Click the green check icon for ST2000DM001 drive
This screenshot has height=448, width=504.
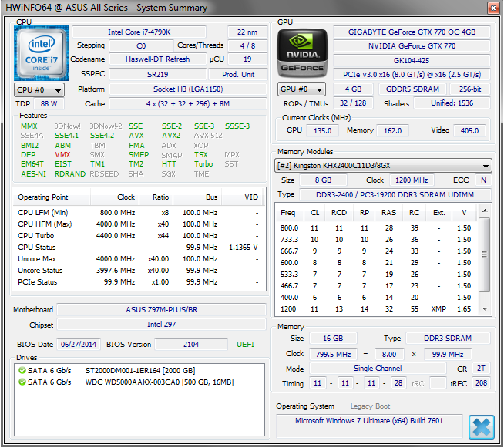22,370
